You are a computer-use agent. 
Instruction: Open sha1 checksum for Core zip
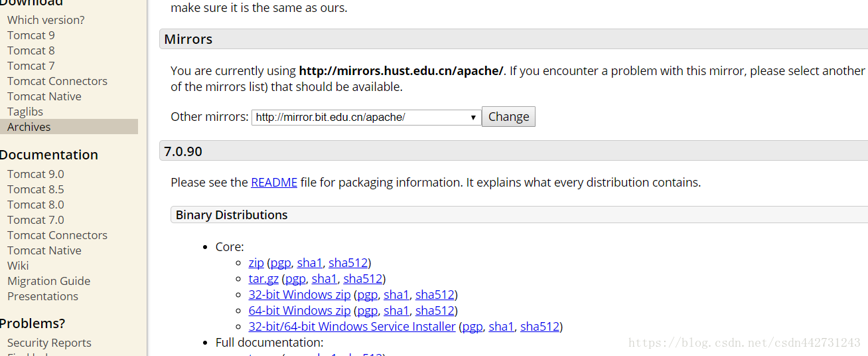point(309,262)
